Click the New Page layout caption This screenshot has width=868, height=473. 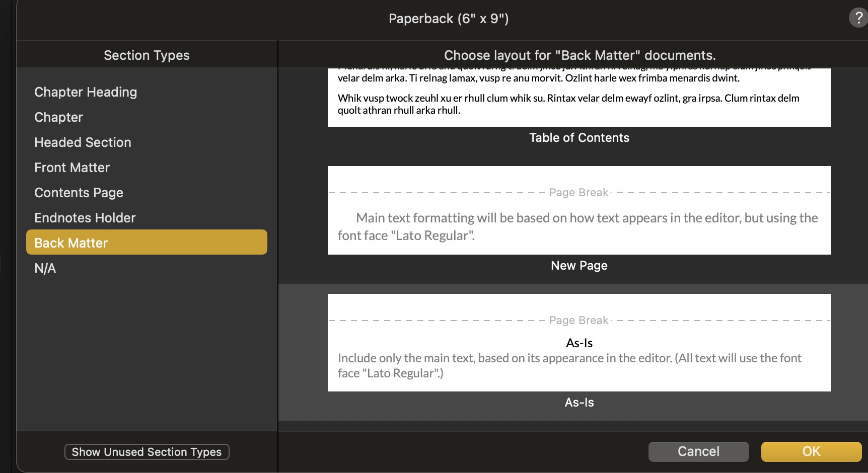point(579,266)
